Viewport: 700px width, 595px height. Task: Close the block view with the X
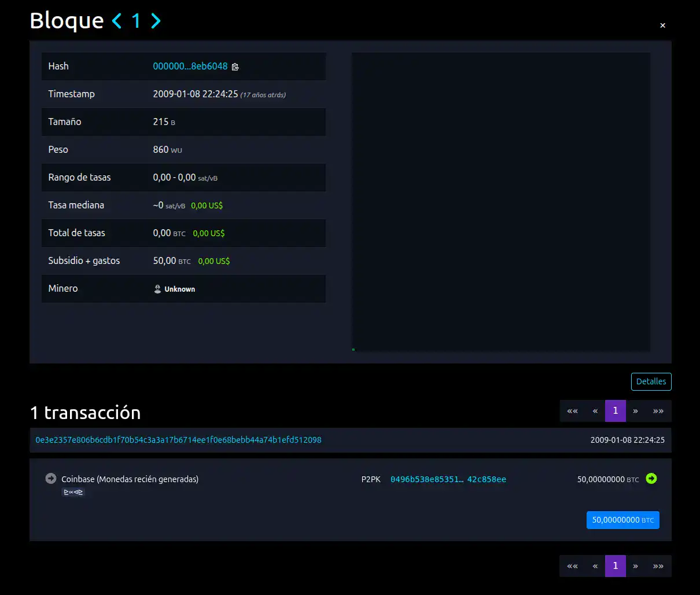pos(663,25)
